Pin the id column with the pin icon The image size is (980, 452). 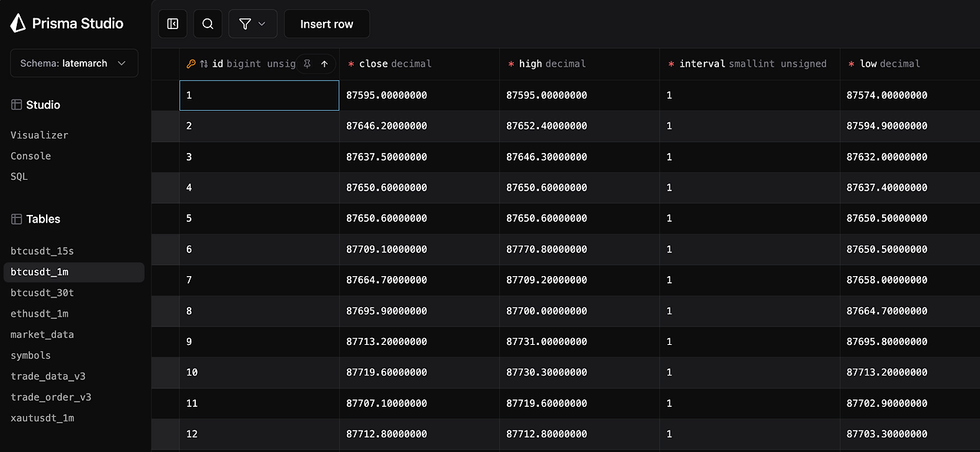pyautogui.click(x=307, y=64)
